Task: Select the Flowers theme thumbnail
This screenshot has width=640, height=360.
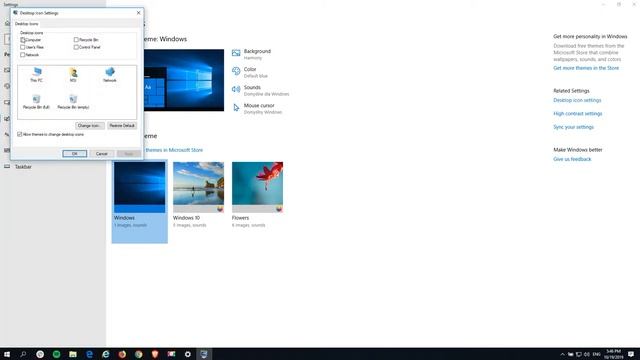Action: pyautogui.click(x=258, y=187)
